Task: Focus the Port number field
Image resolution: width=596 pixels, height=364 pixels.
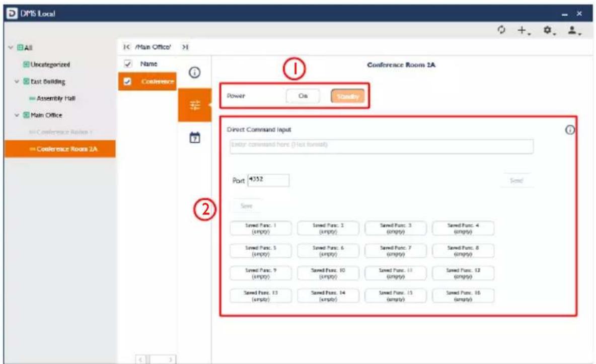Action: coord(268,180)
